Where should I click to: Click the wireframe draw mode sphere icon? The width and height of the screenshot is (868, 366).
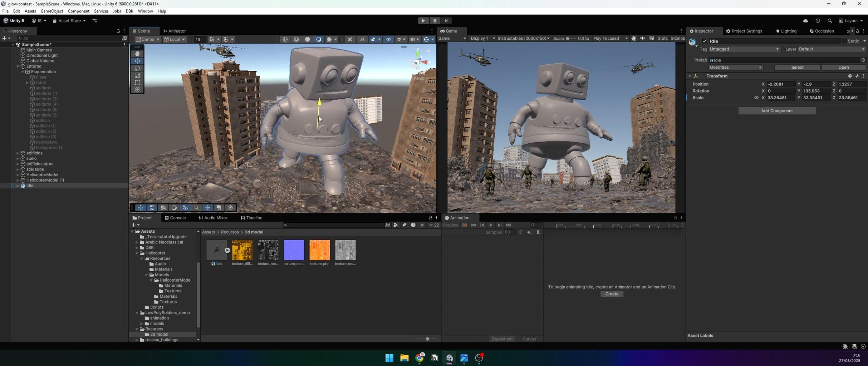(285, 39)
